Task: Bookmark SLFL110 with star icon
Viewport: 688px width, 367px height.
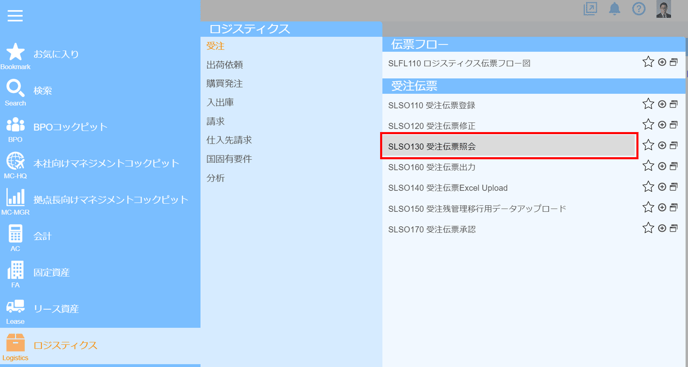Action: pos(648,62)
